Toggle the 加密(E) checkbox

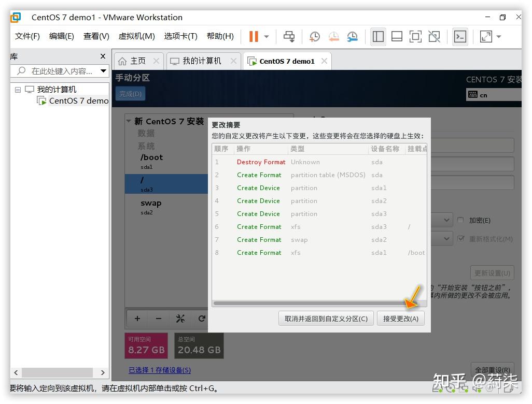pos(460,220)
